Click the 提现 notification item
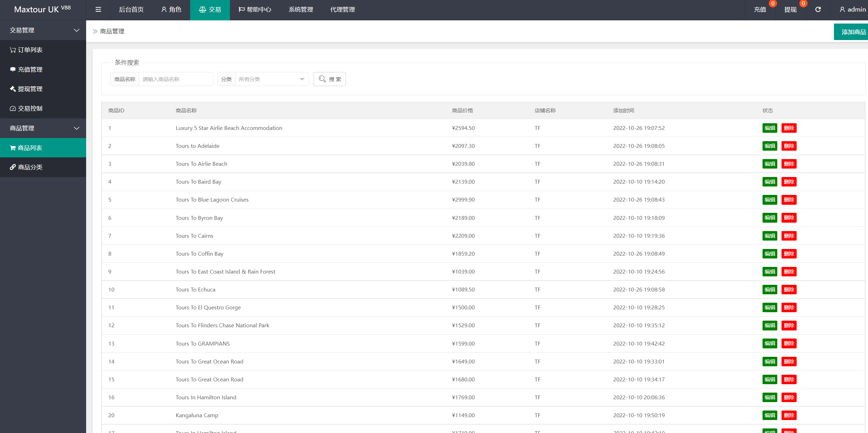The height and width of the screenshot is (433, 868). click(791, 9)
